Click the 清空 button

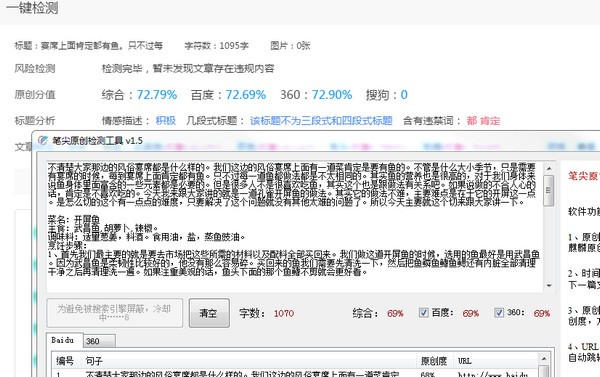[209, 313]
